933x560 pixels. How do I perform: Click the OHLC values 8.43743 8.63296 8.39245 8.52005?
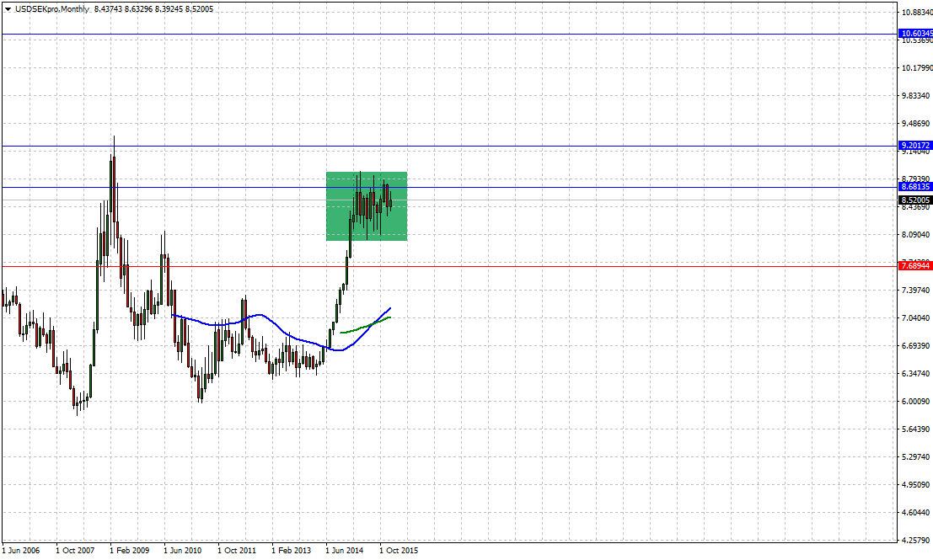click(x=153, y=9)
